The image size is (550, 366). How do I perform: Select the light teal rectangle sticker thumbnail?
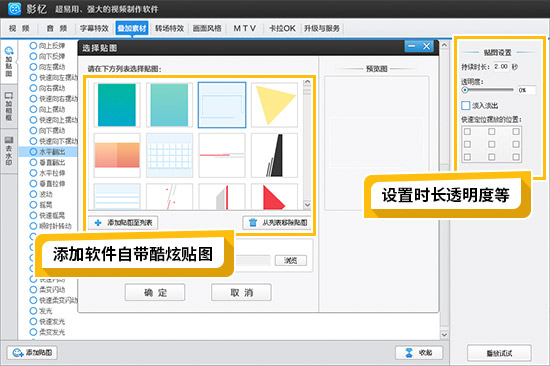[169, 105]
